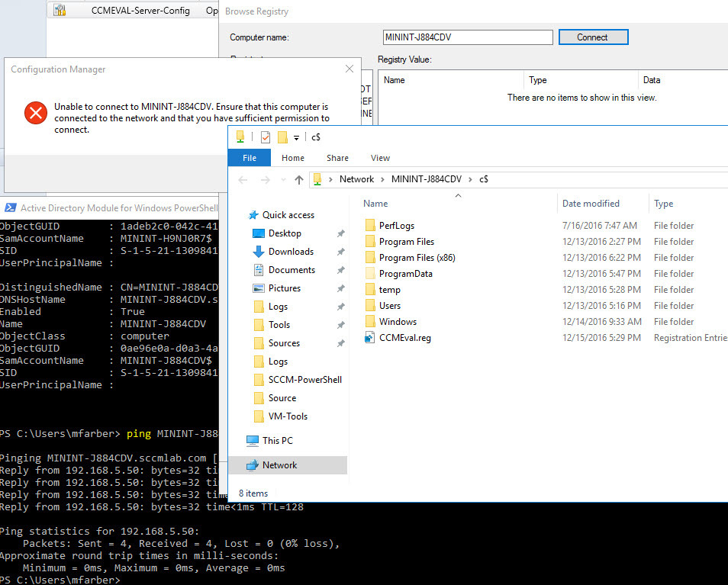The height and width of the screenshot is (585, 728).
Task: Click the Connect button in Browse Registry
Action: coord(593,37)
